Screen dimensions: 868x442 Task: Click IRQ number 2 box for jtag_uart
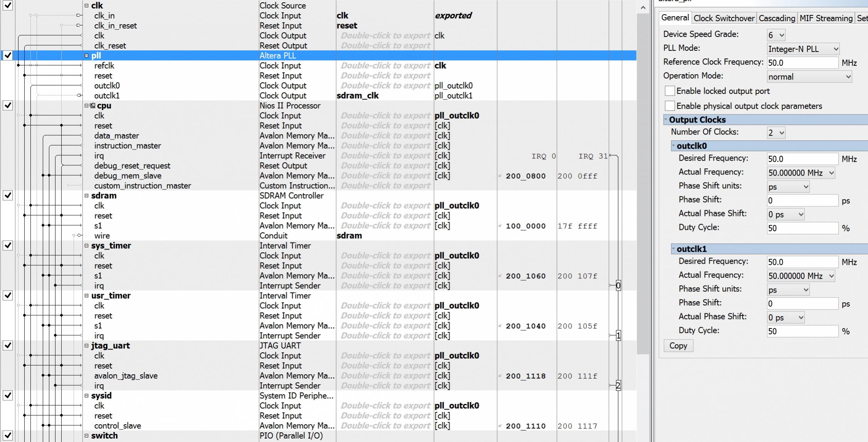click(x=618, y=386)
